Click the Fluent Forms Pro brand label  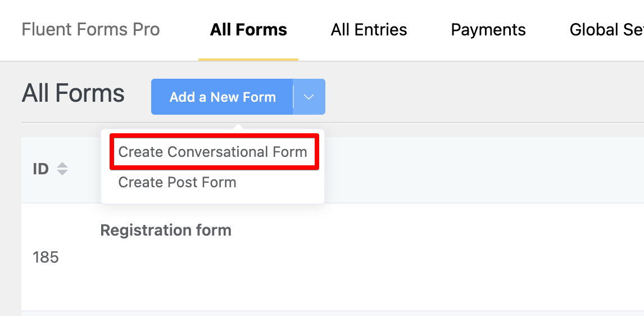click(90, 29)
